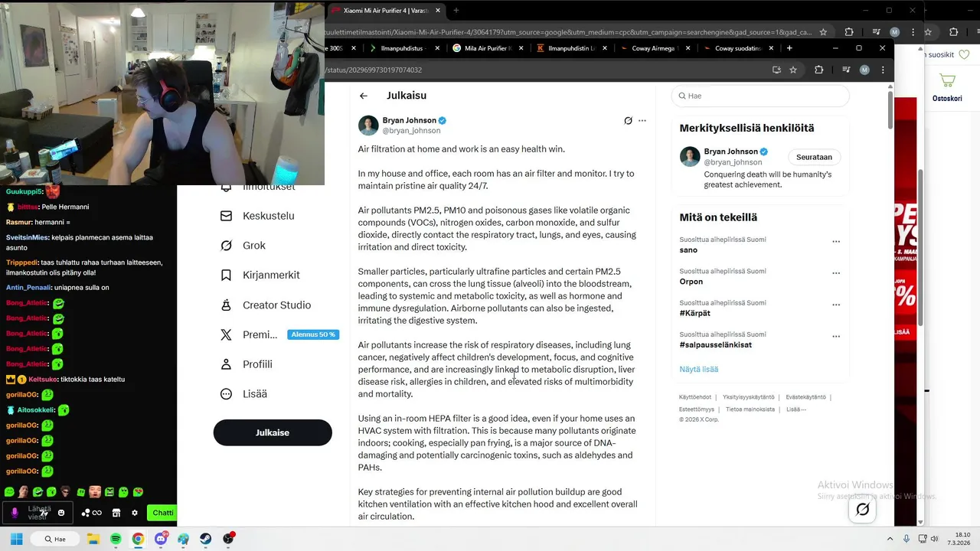
Task: Open the chat shop storefront icon
Action: pyautogui.click(x=116, y=513)
